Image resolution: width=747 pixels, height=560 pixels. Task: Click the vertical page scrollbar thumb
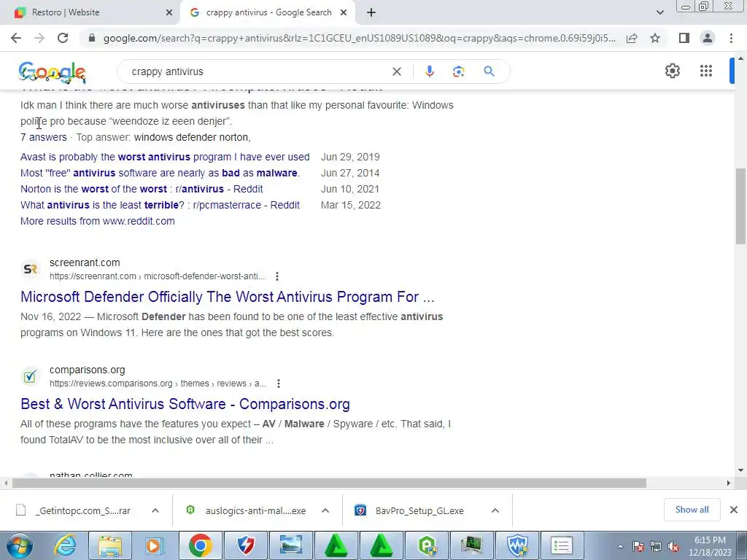tap(740, 206)
